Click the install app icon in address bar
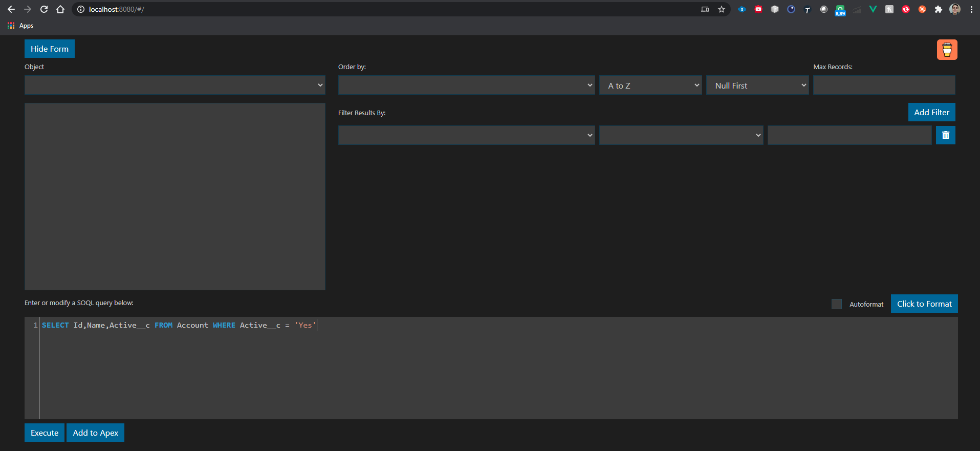This screenshot has height=451, width=980. (705, 9)
